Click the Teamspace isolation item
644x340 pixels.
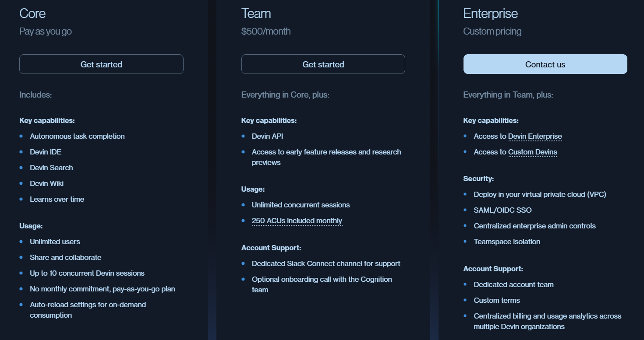coord(507,242)
